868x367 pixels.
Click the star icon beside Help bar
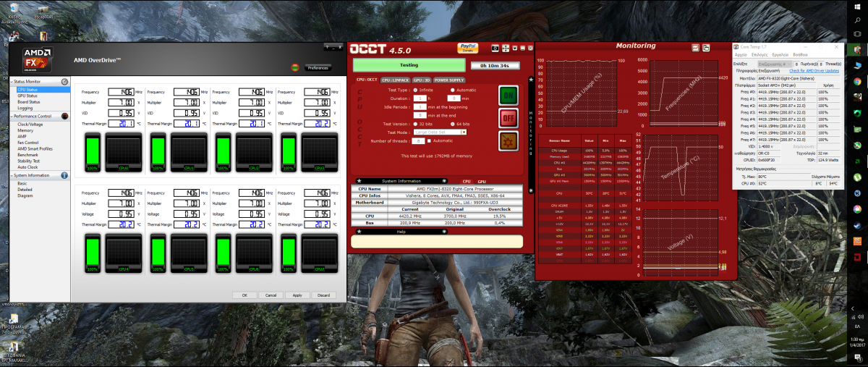359,232
